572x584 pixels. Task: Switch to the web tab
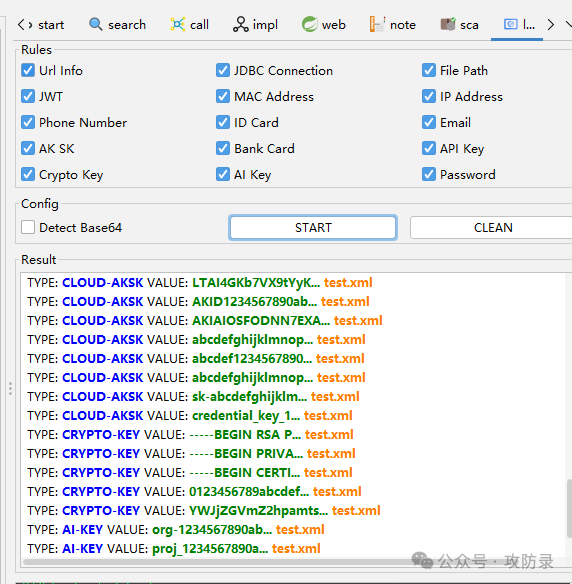[324, 25]
